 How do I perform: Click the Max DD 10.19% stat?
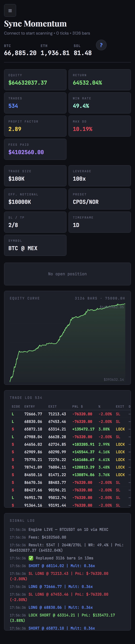(x=100, y=126)
